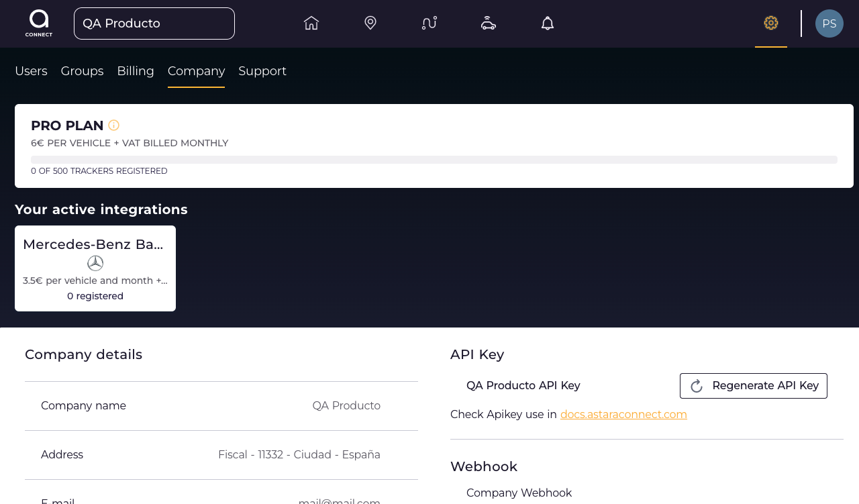Open the vehicles car icon
859x504 pixels.
489,23
